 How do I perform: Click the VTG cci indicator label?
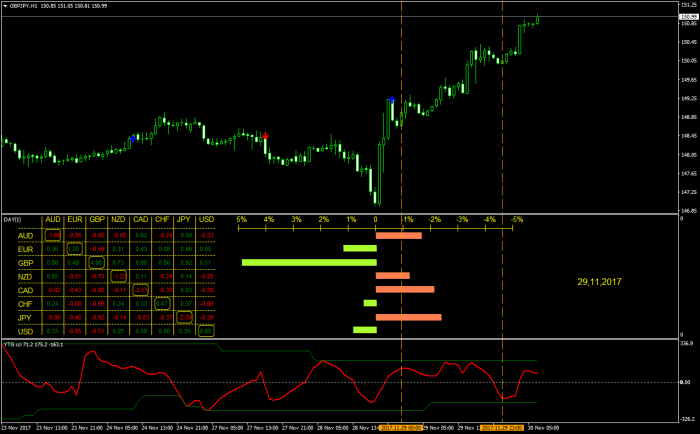[x=33, y=345]
